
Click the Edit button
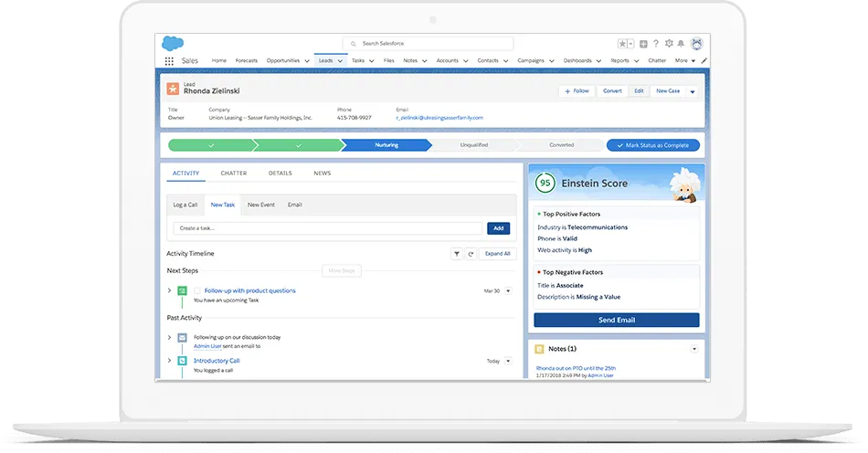tap(639, 90)
